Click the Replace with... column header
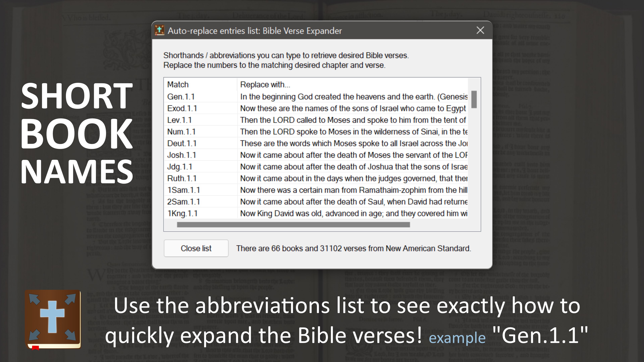Viewport: 644px width, 362px height. (x=265, y=85)
